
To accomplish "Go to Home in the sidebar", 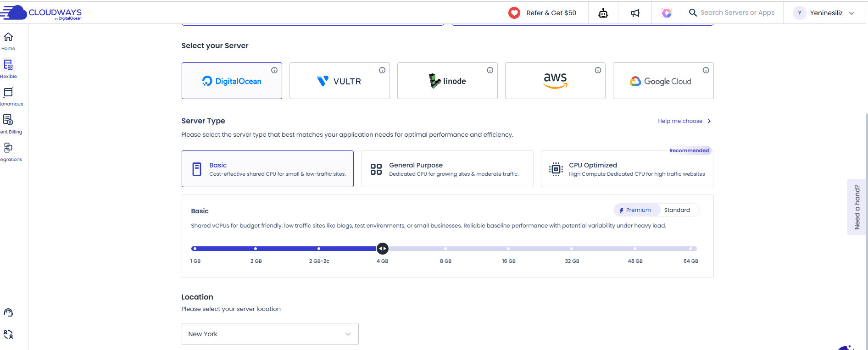I will [x=8, y=41].
